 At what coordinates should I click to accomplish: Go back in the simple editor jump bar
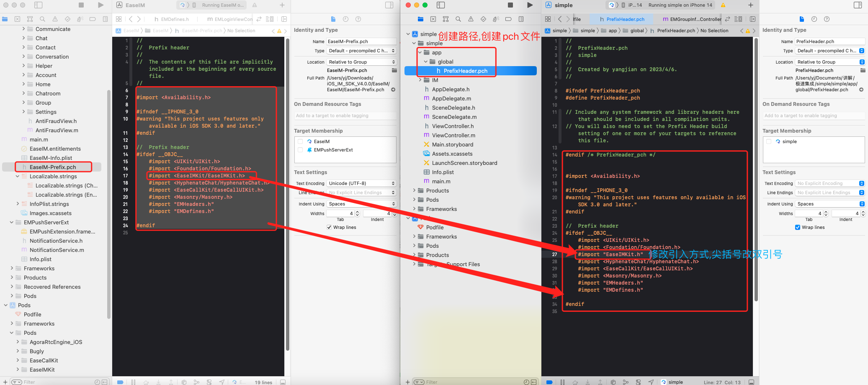pyautogui.click(x=560, y=19)
